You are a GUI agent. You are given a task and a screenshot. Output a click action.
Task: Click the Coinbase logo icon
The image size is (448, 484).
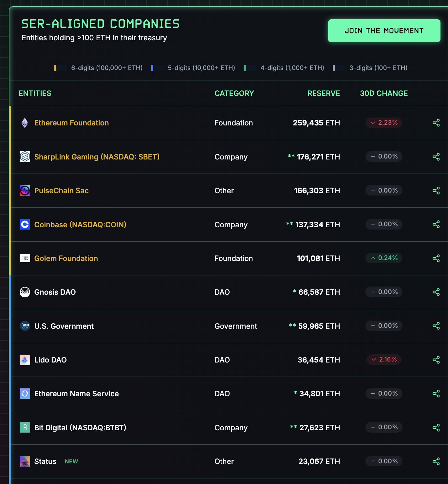(25, 224)
